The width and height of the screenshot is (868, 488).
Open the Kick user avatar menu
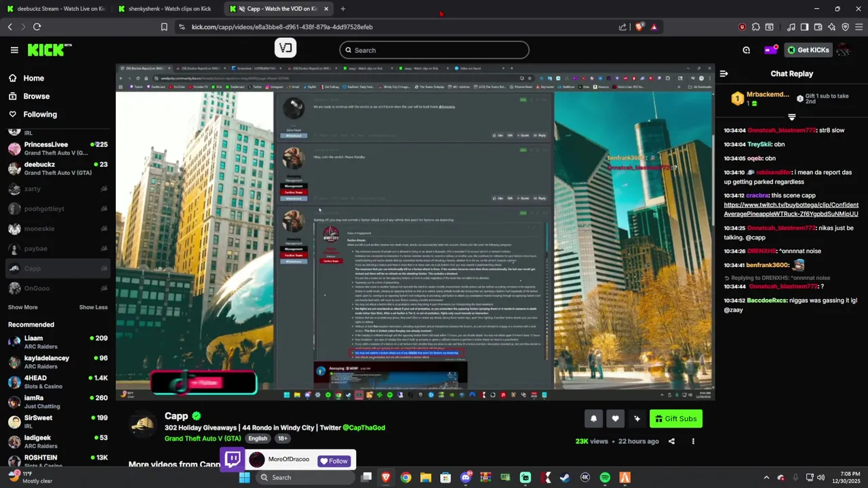pyautogui.click(x=843, y=49)
